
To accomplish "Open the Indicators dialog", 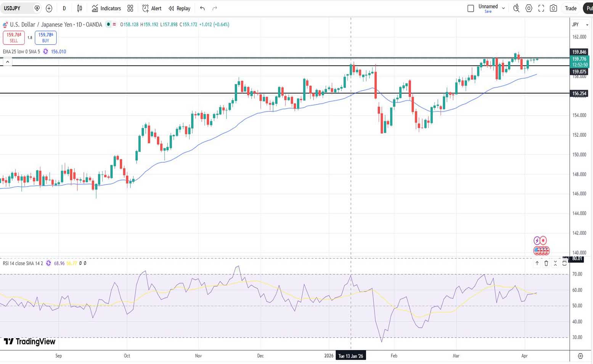I will tap(106, 8).
